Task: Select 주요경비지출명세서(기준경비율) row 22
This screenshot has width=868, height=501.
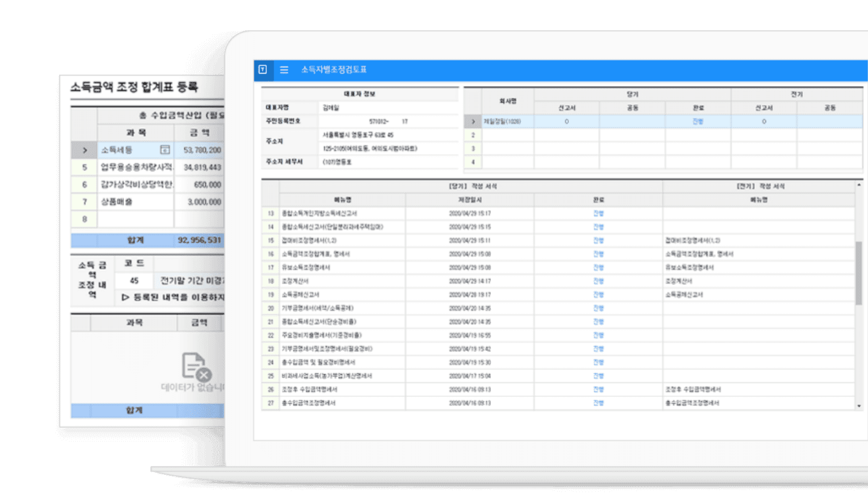Action: (322, 336)
